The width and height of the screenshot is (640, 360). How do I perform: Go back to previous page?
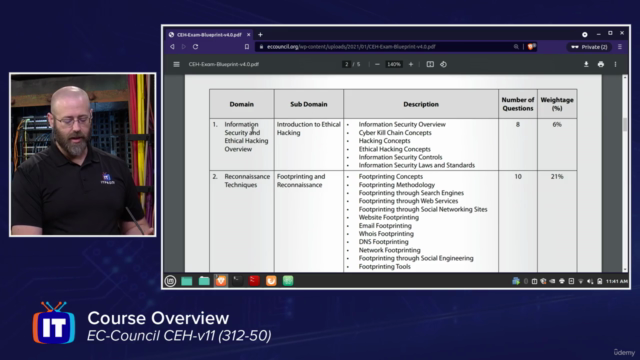(172, 47)
